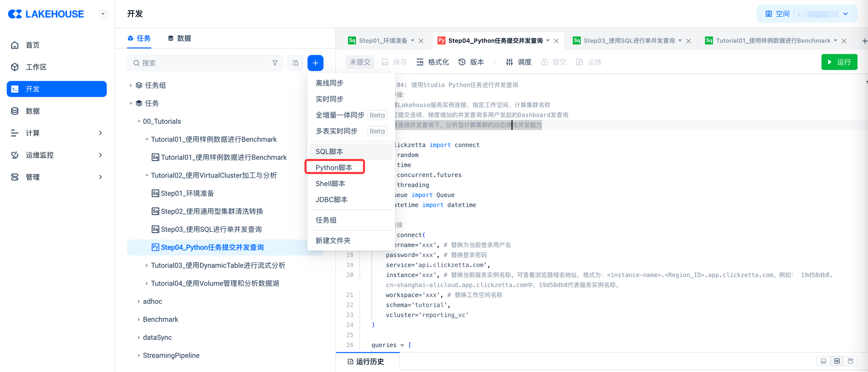Add a new editor tab with plus

[864, 41]
